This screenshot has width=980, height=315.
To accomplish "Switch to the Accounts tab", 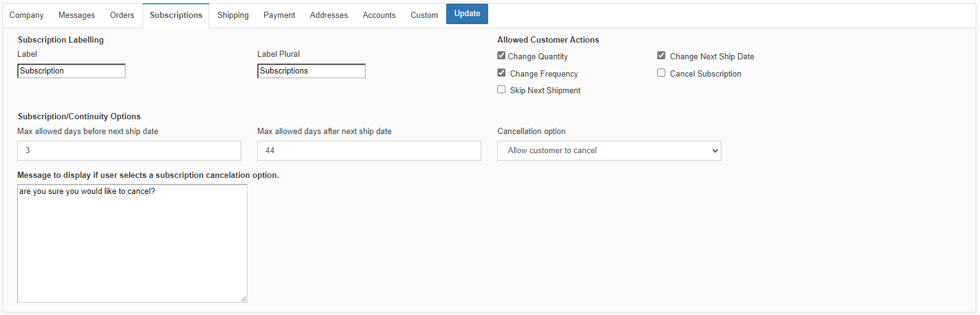I will coord(379,15).
